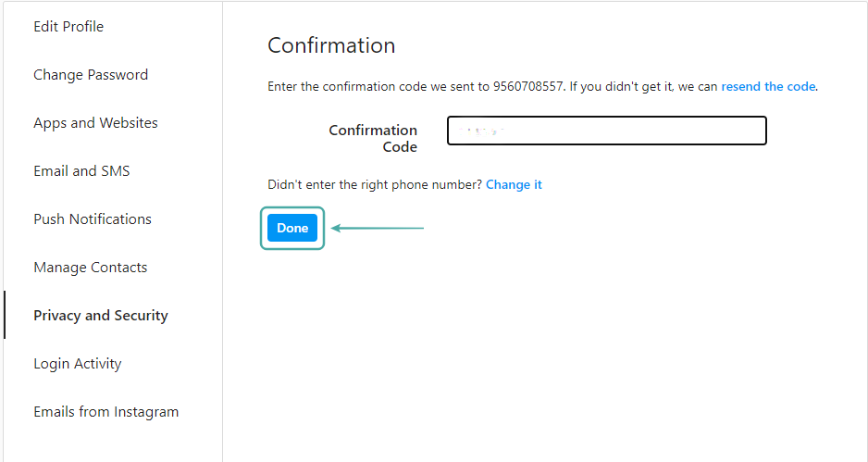Click the teal arrow pointing at Done

(x=378, y=228)
